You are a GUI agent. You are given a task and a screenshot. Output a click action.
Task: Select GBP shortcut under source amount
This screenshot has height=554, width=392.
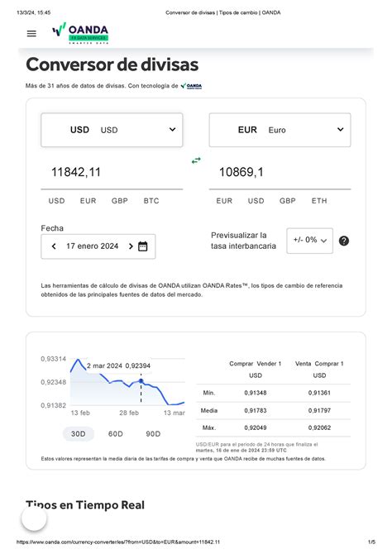(120, 201)
